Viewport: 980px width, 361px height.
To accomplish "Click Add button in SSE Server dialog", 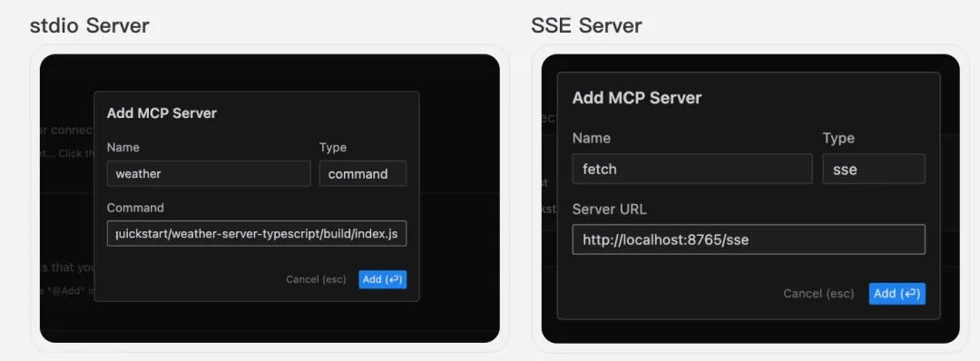I will click(x=897, y=294).
